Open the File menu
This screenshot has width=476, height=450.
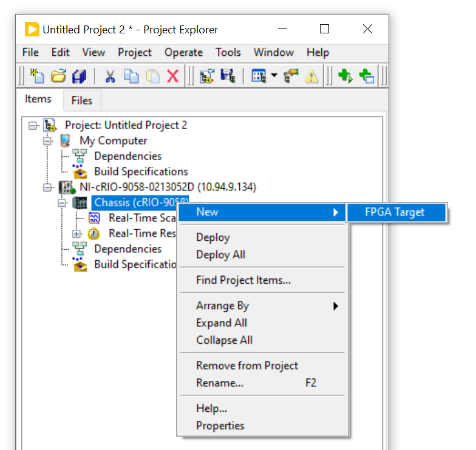(x=30, y=52)
